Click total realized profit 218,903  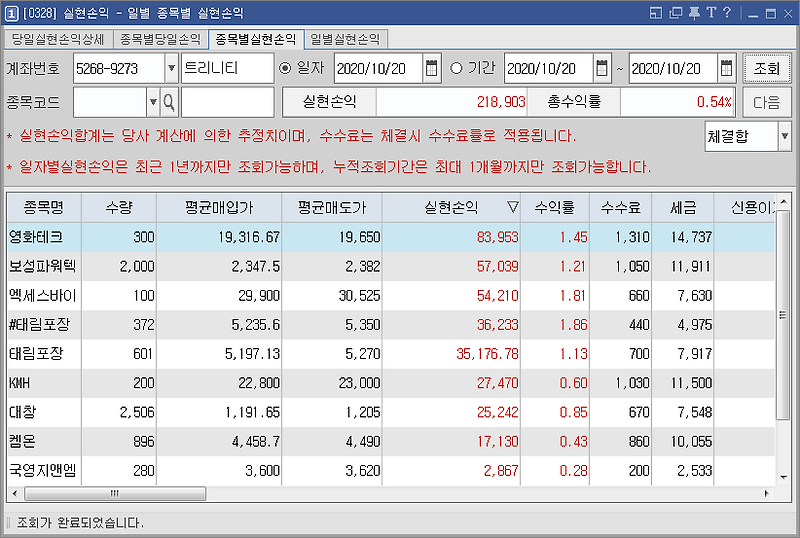point(501,102)
